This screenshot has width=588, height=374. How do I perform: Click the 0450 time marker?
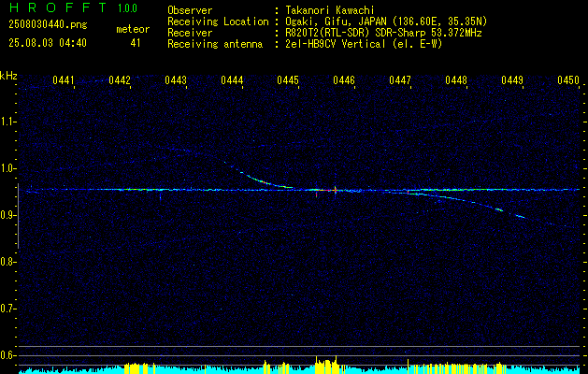[x=568, y=79]
